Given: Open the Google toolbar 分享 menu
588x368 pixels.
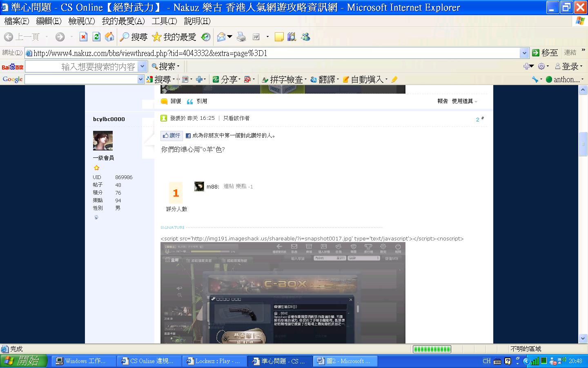Looking at the screenshot, I should tap(227, 79).
